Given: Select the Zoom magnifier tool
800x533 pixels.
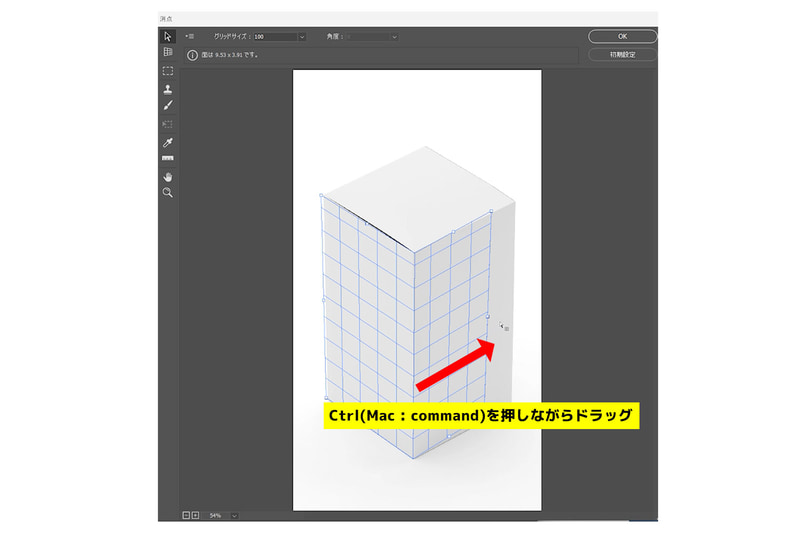Looking at the screenshot, I should point(168,193).
